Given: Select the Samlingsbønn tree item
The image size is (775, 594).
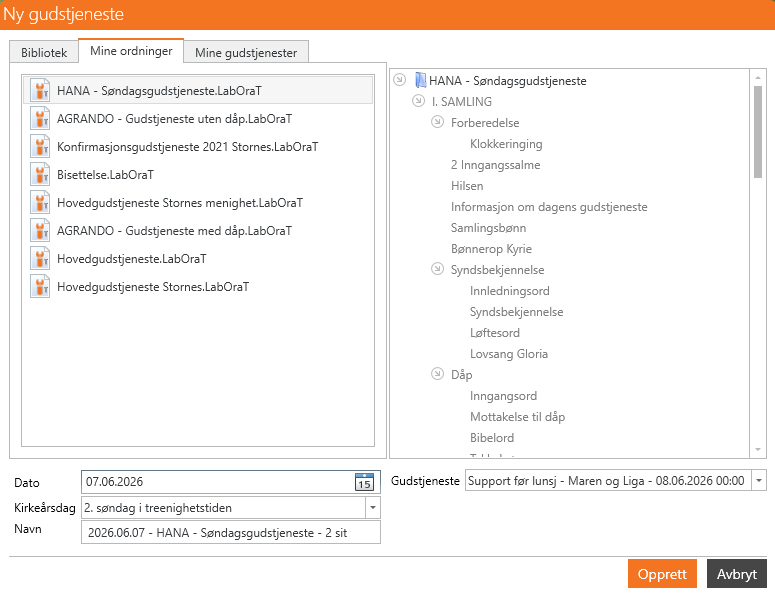Looking at the screenshot, I should click(x=488, y=228).
